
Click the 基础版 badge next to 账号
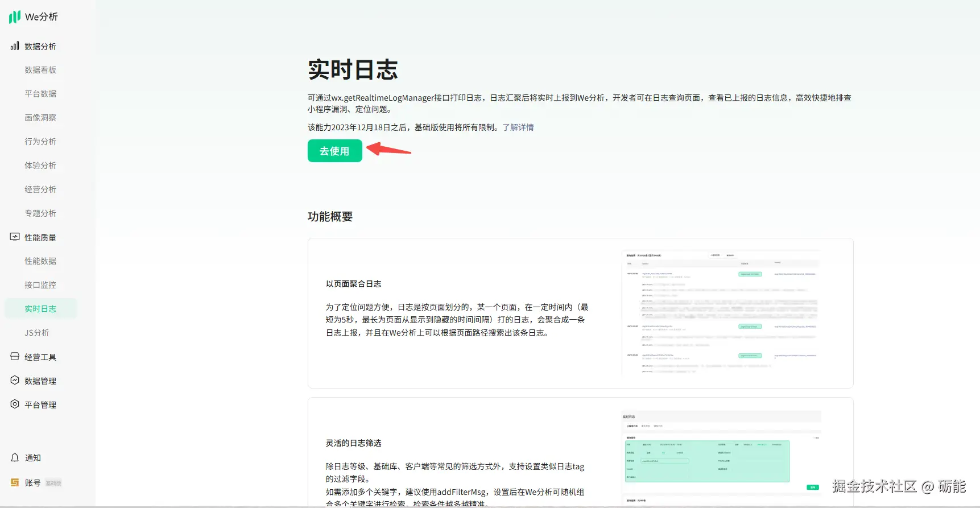pyautogui.click(x=53, y=483)
